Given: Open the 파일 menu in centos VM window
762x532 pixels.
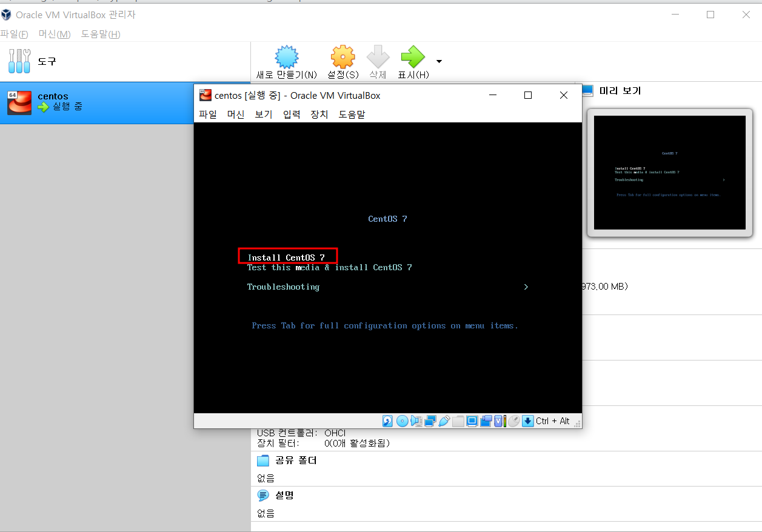Looking at the screenshot, I should [208, 114].
